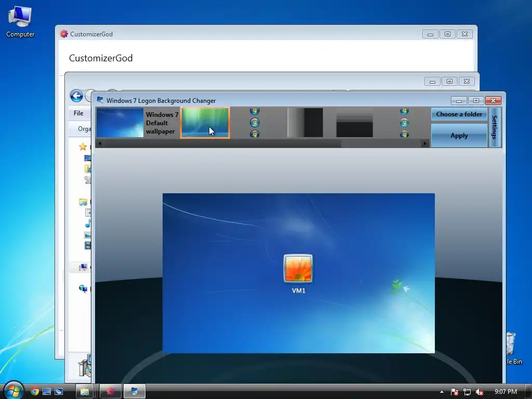Launch Google Chrome from the quick launch
Viewport: 532px width, 399px height.
point(35,392)
